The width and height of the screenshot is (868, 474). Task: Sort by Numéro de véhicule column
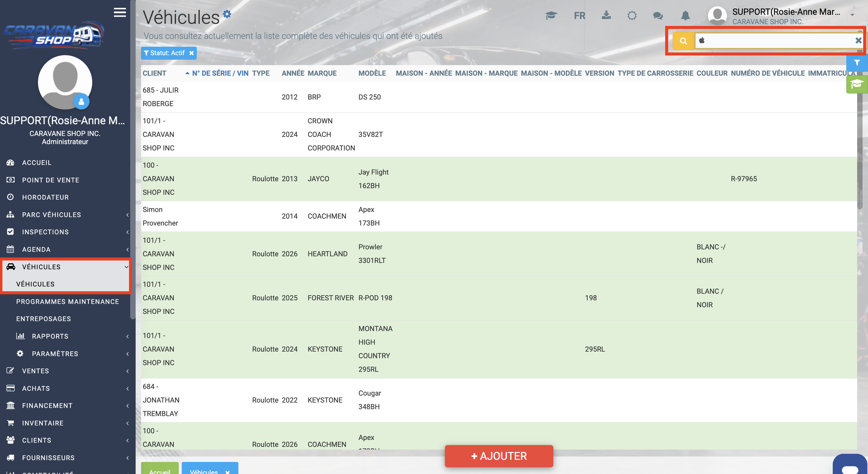[768, 73]
